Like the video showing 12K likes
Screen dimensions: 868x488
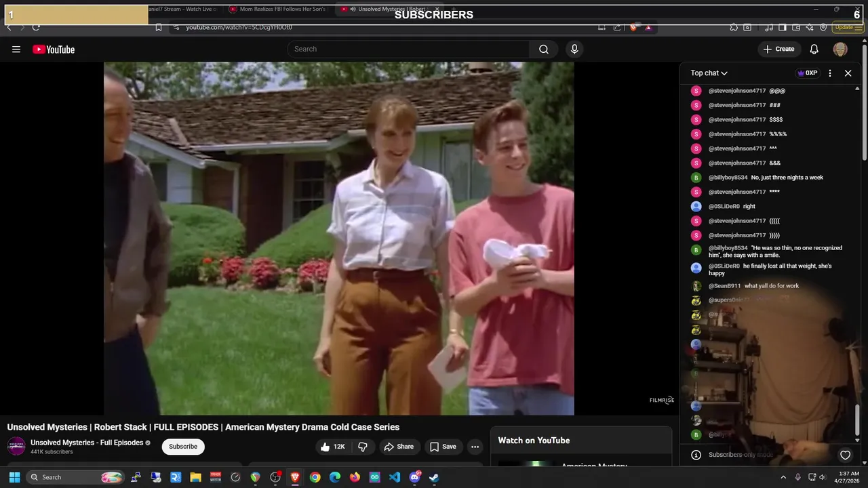333,447
